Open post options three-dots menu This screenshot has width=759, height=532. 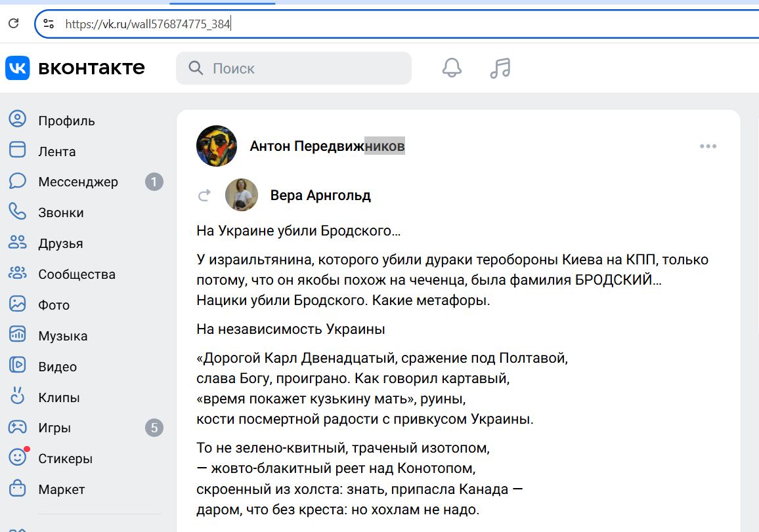708,146
